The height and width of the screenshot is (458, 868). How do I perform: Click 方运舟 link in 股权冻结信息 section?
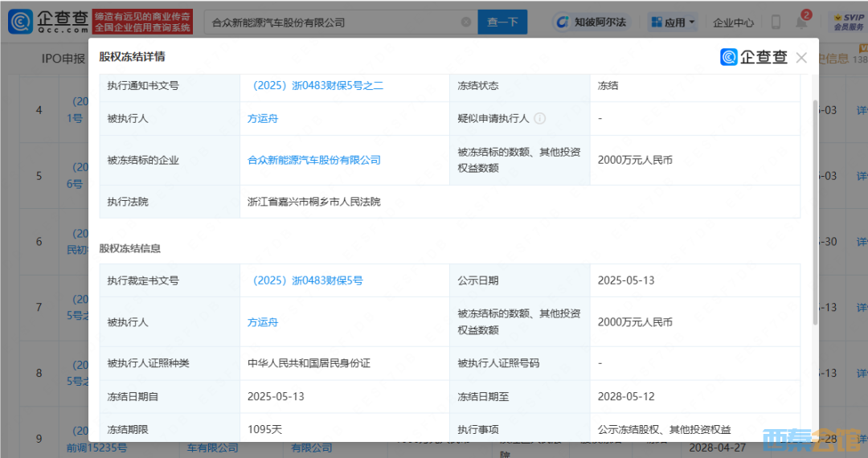click(x=263, y=322)
